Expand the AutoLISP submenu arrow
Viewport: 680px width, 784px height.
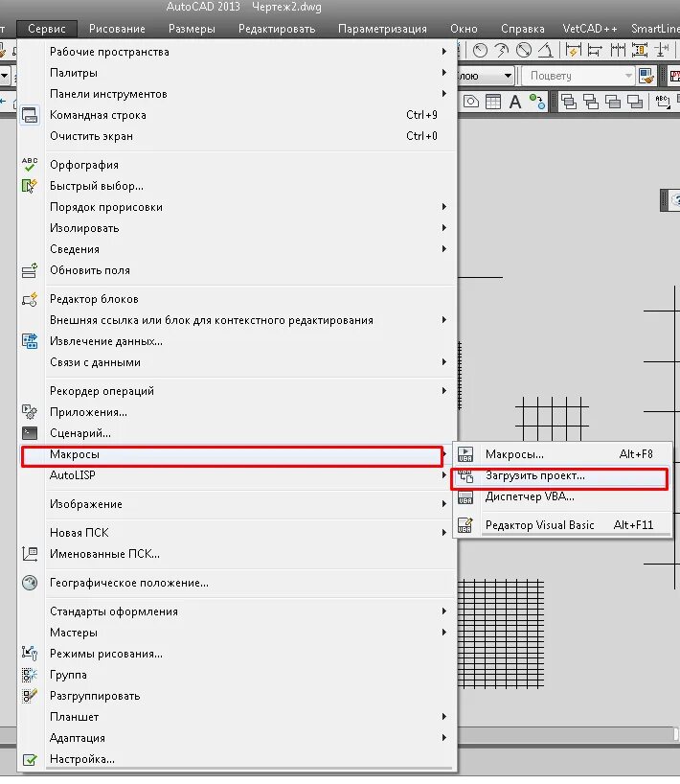(x=443, y=475)
